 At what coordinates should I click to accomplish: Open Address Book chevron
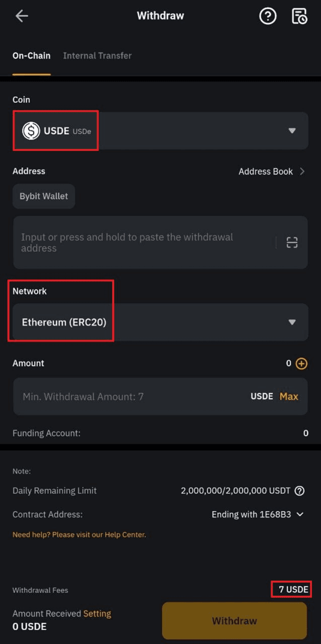click(302, 172)
